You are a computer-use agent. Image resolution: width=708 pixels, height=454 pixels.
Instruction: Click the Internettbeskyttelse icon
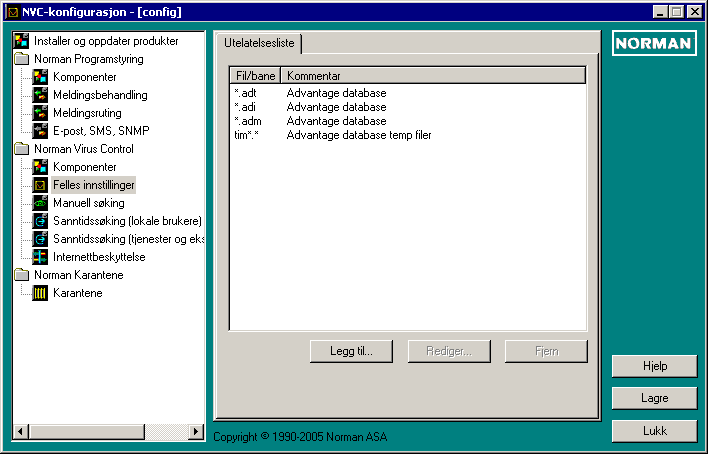[40, 257]
